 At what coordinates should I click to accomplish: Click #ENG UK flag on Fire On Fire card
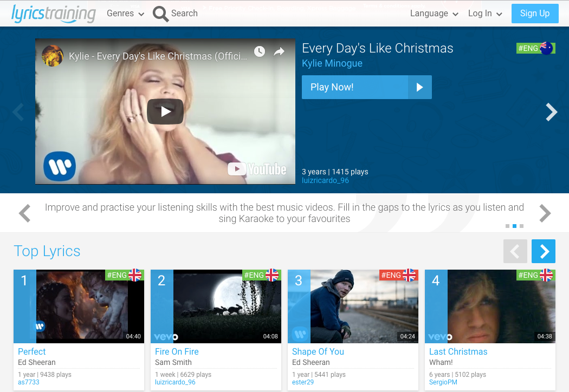pos(262,275)
